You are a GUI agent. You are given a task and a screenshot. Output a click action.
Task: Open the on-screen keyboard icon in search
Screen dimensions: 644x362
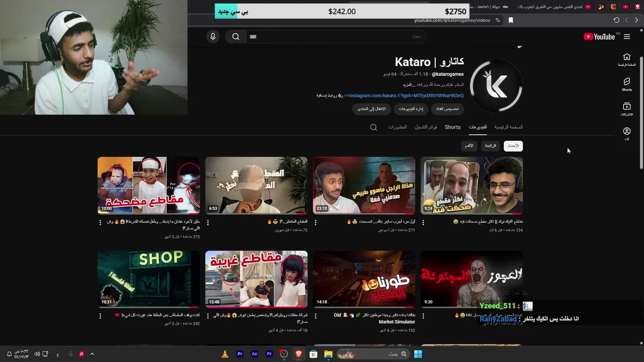pos(253,37)
